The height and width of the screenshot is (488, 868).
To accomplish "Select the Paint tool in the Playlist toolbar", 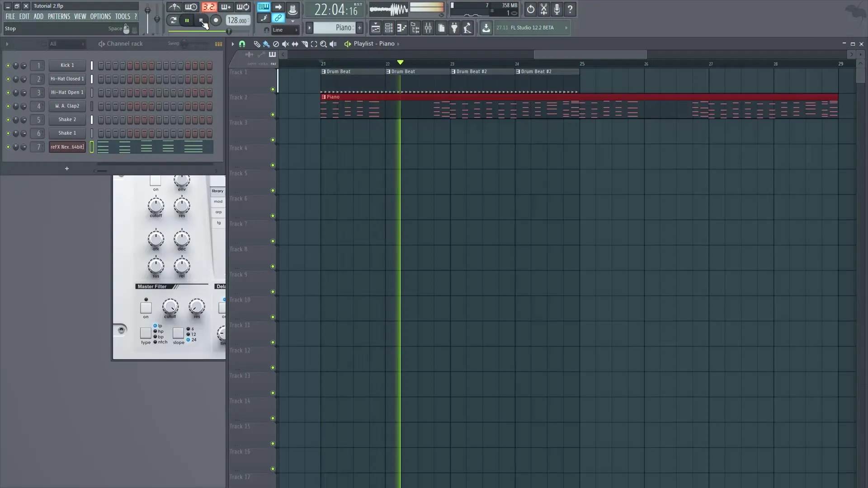I will tap(266, 44).
